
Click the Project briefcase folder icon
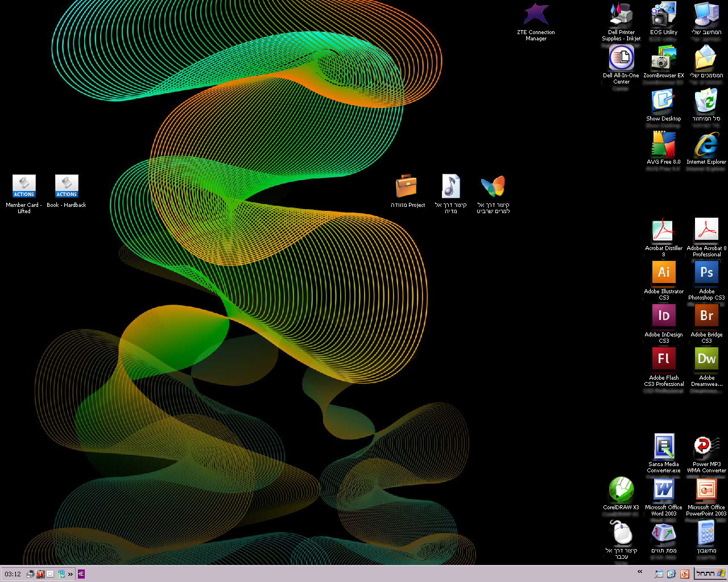406,186
